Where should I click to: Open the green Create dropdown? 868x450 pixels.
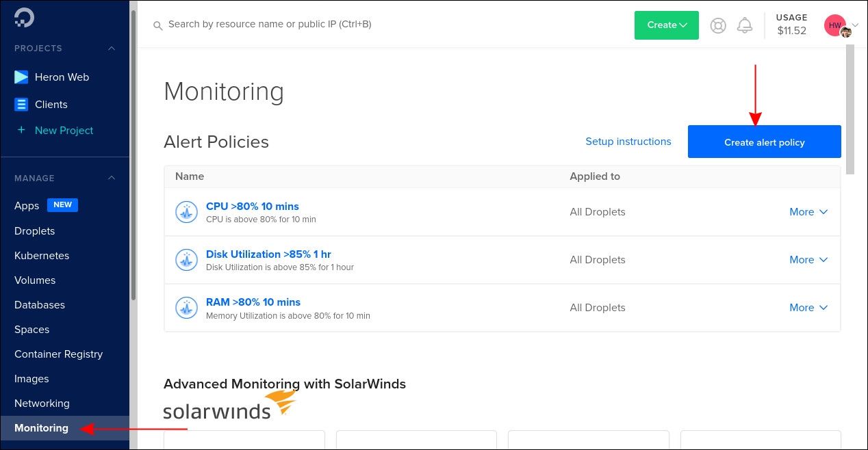666,25
